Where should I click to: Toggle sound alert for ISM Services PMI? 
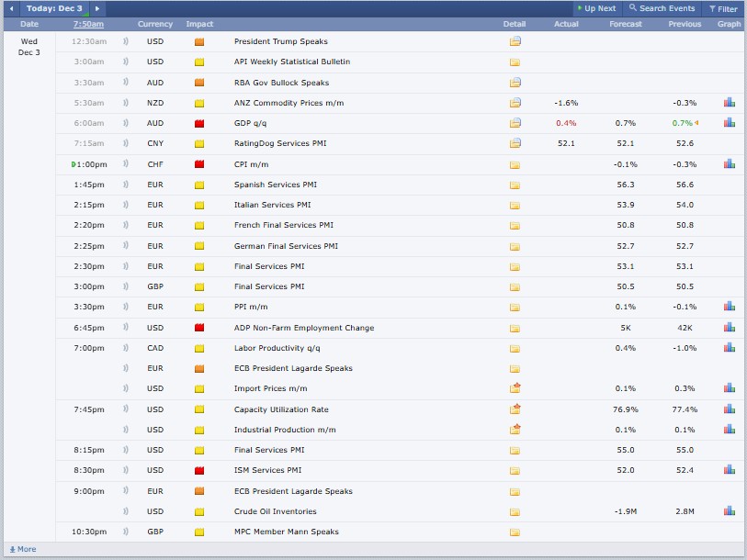[x=125, y=470]
